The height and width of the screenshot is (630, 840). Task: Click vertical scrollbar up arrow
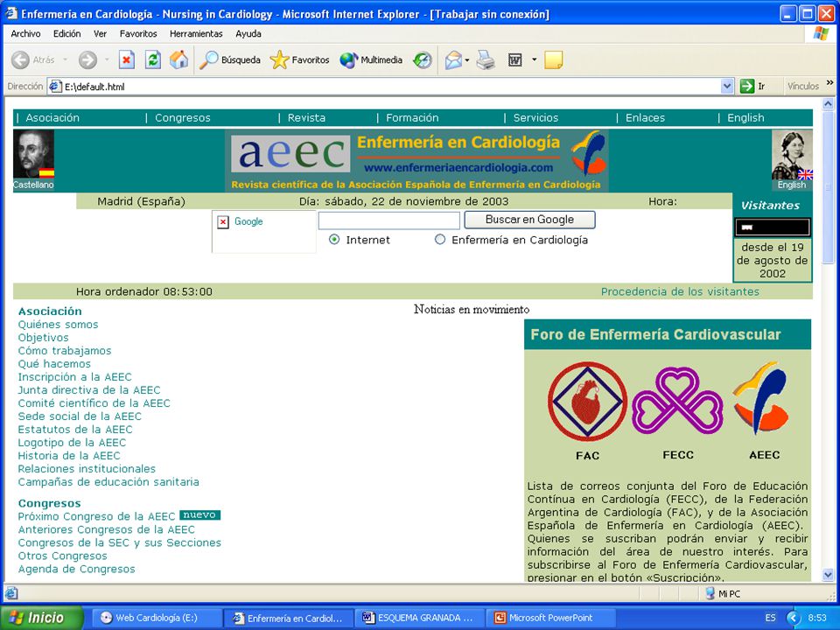(x=829, y=104)
